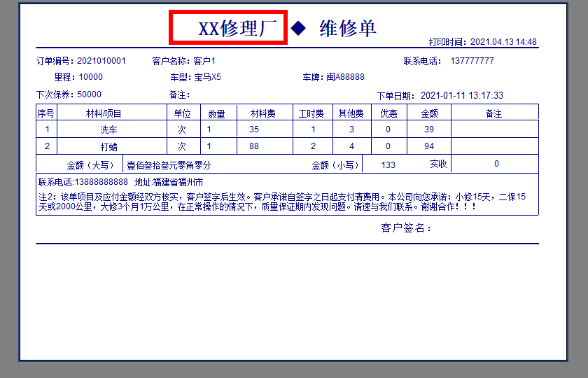Viewport: 588px width, 378px height.
Task: Select amount 39 in 洗车 row
Action: (429, 129)
